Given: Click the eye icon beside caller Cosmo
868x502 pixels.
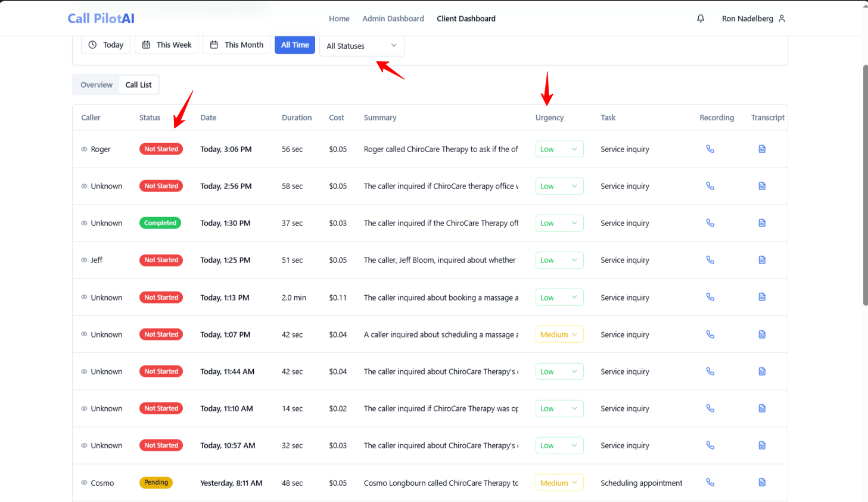Looking at the screenshot, I should pyautogui.click(x=85, y=483).
